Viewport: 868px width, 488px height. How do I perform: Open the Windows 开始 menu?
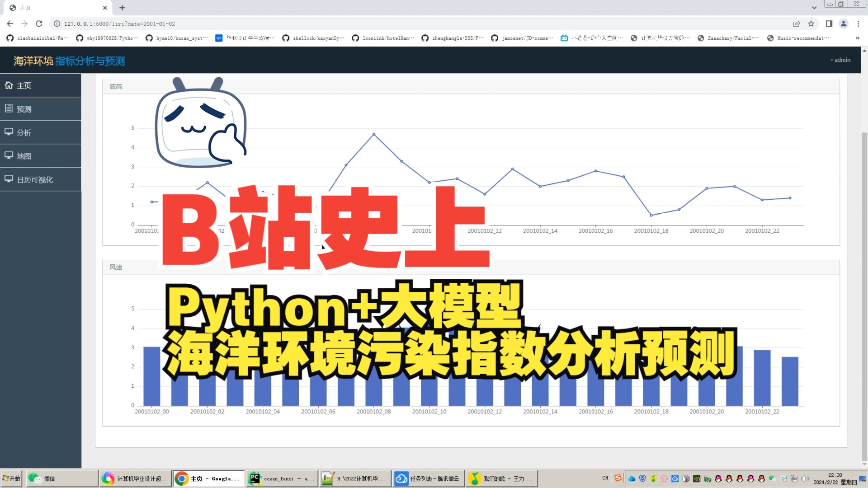(x=11, y=478)
